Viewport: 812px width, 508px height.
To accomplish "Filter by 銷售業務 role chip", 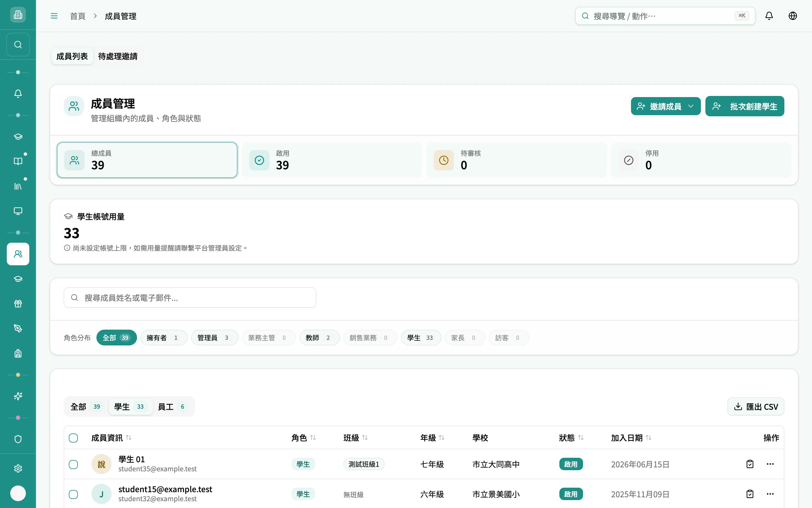I will [x=370, y=338].
